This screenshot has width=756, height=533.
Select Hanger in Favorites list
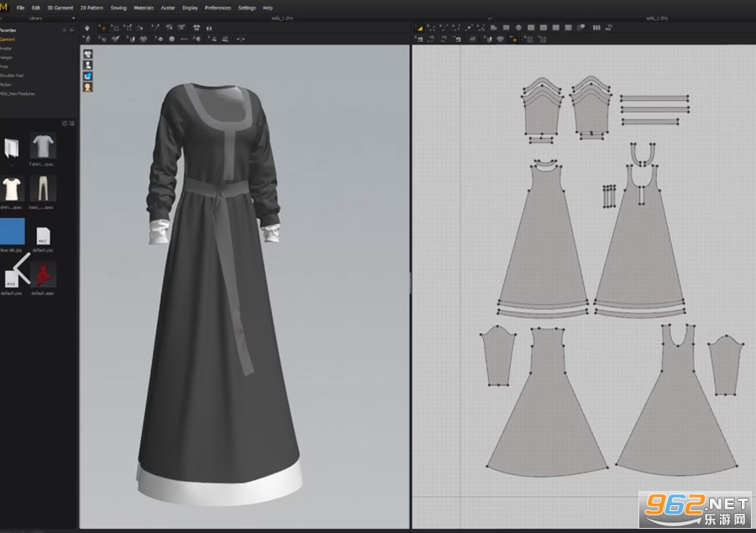(x=6, y=57)
